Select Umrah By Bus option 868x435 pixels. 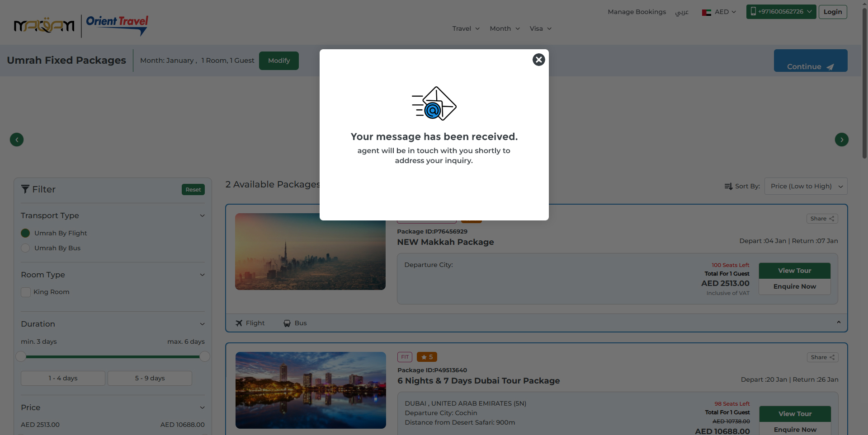25,248
